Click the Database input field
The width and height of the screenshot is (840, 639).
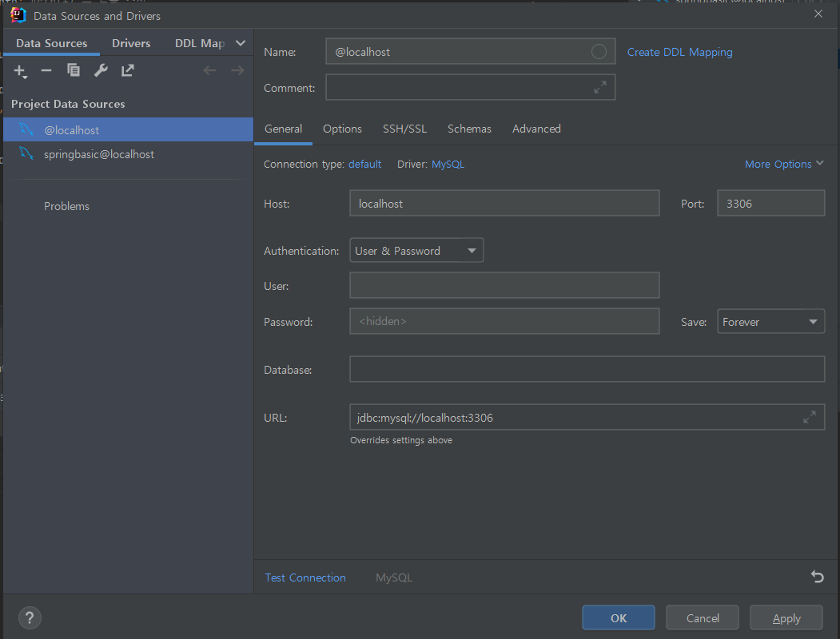[x=587, y=369]
